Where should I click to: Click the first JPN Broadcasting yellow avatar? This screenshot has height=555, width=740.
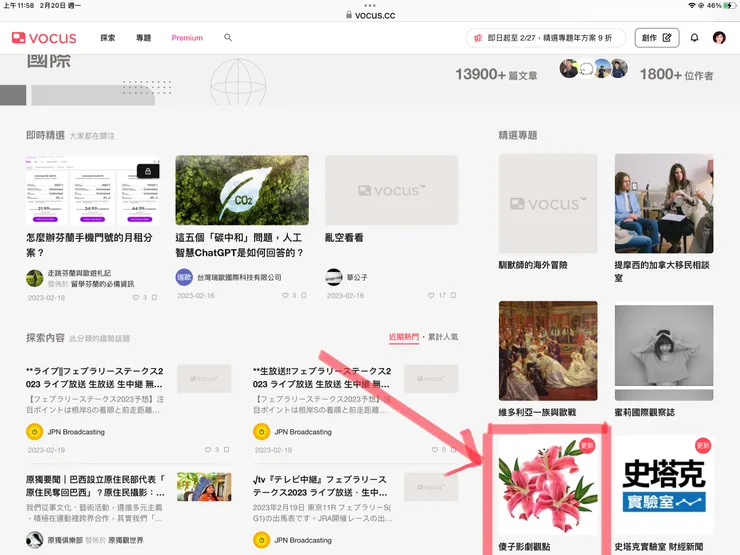(x=34, y=432)
